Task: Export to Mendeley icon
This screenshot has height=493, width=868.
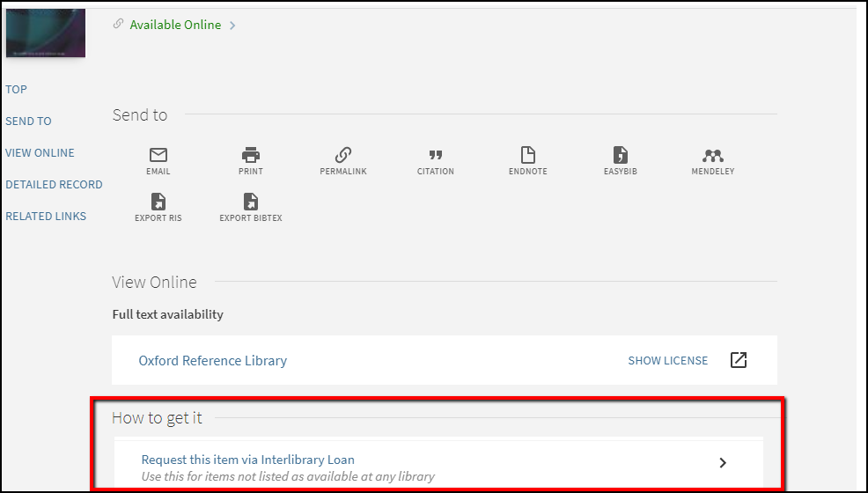Action: (x=712, y=156)
